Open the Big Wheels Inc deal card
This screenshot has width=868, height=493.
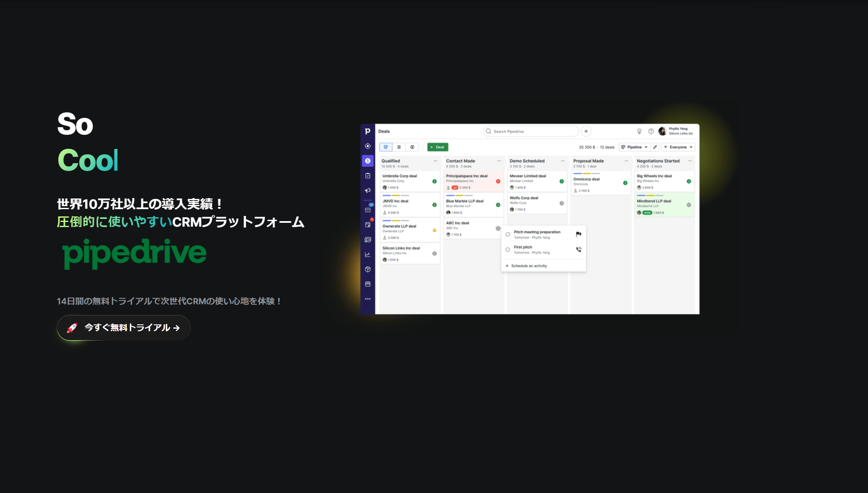[664, 181]
